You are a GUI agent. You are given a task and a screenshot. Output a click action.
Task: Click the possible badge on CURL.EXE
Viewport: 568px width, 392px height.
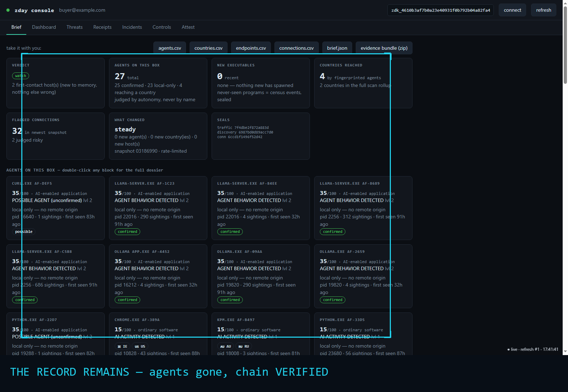coord(24,232)
